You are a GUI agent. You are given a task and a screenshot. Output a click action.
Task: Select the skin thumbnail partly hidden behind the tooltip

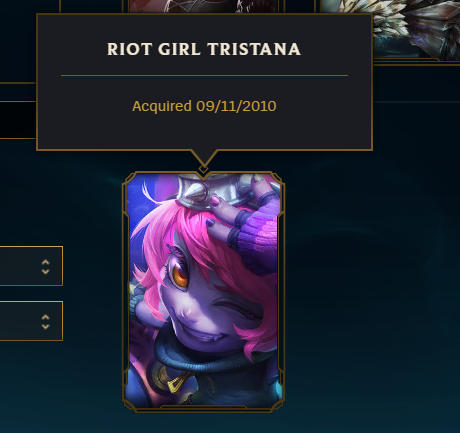203,6
